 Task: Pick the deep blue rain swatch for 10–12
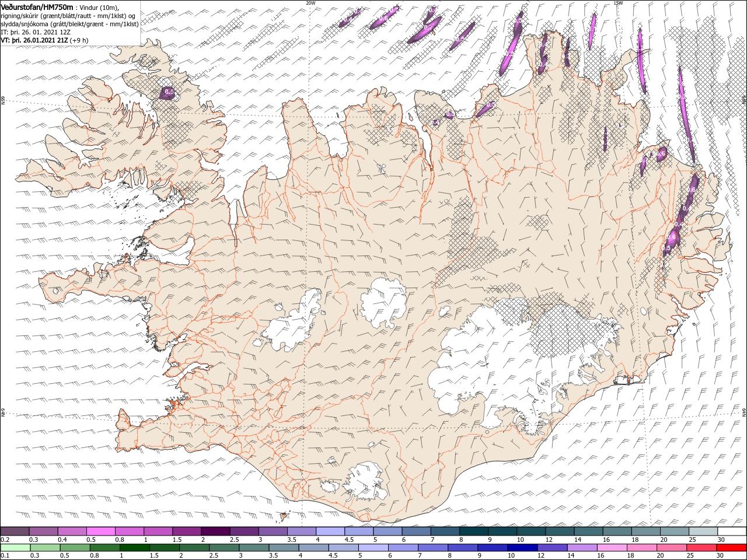click(522, 548)
